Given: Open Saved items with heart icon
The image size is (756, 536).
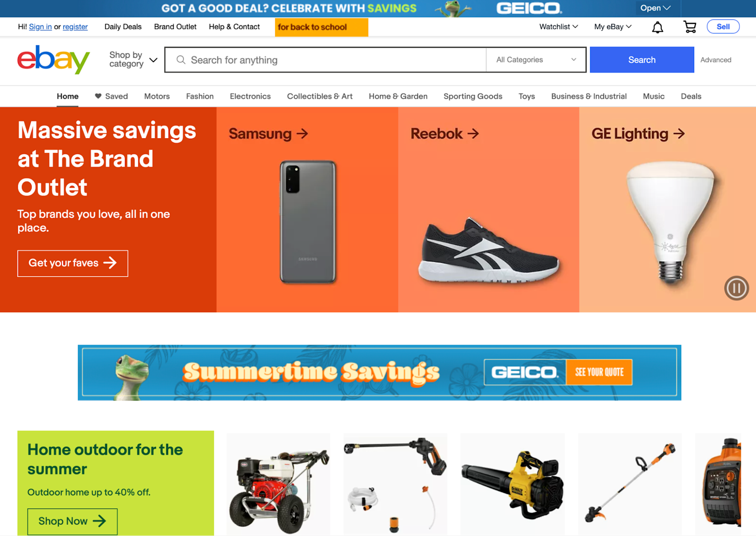Looking at the screenshot, I should click(111, 96).
